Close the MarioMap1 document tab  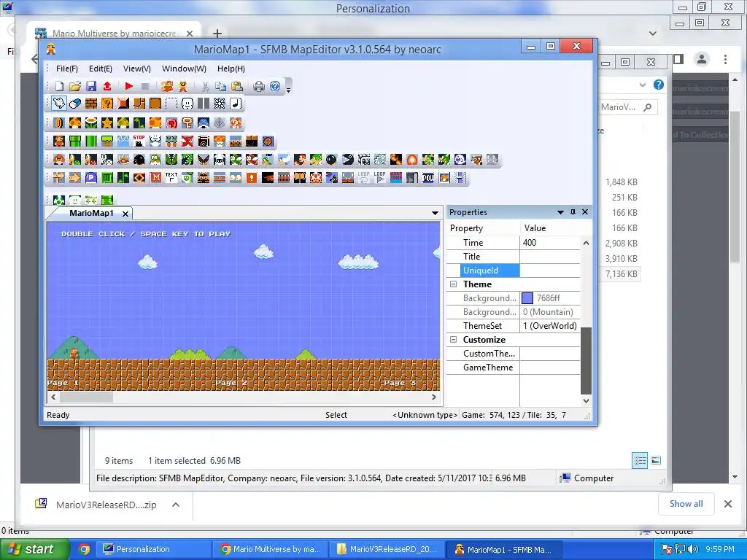125,214
